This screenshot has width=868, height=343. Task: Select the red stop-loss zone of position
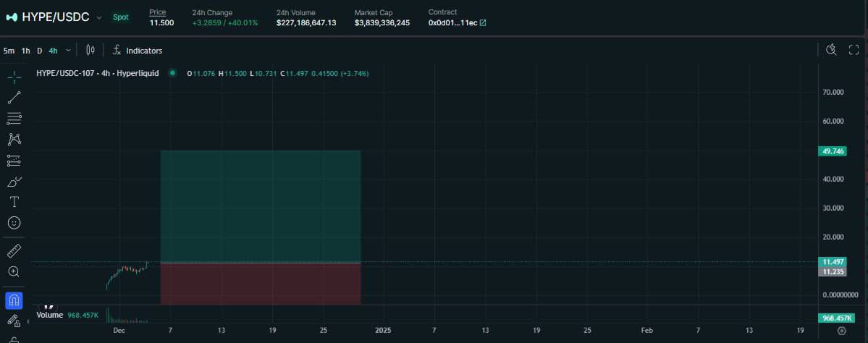260,283
